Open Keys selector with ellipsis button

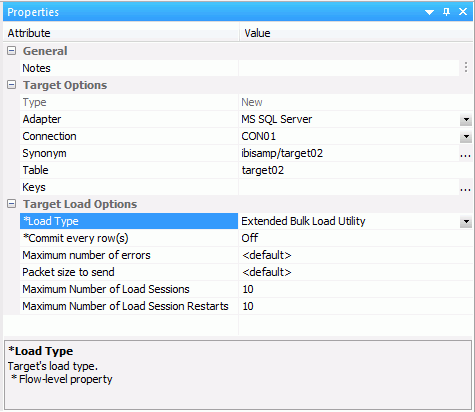point(465,188)
